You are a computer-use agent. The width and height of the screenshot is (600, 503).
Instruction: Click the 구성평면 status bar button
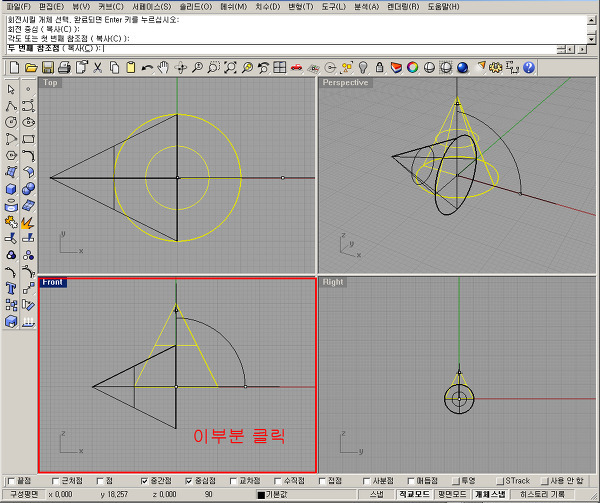(24, 494)
